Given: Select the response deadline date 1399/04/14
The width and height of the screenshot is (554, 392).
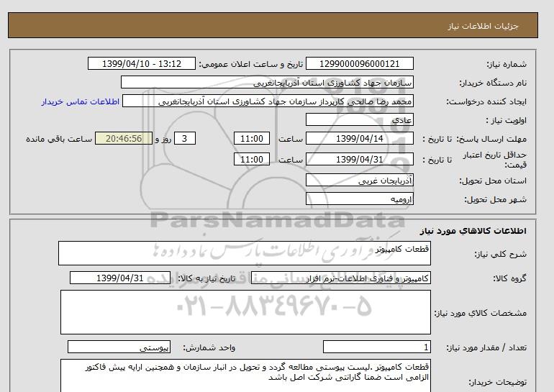Looking at the screenshot, I should tap(359, 138).
